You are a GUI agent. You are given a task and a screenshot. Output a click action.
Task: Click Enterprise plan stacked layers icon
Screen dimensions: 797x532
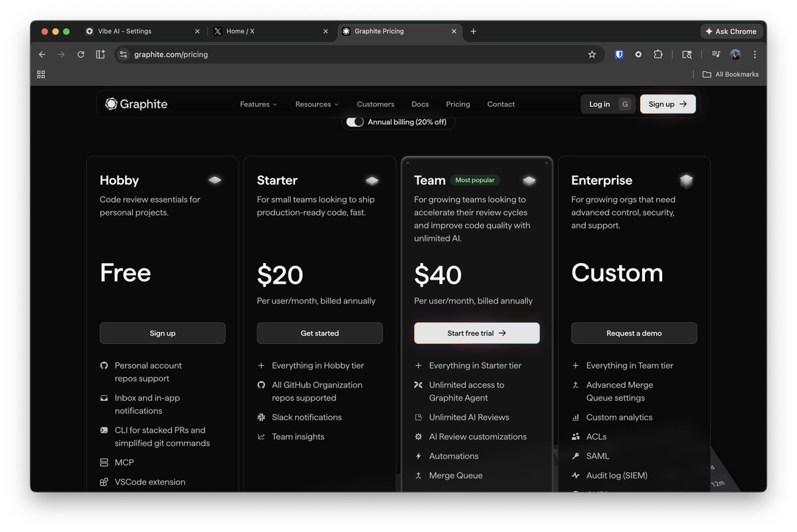coord(686,180)
